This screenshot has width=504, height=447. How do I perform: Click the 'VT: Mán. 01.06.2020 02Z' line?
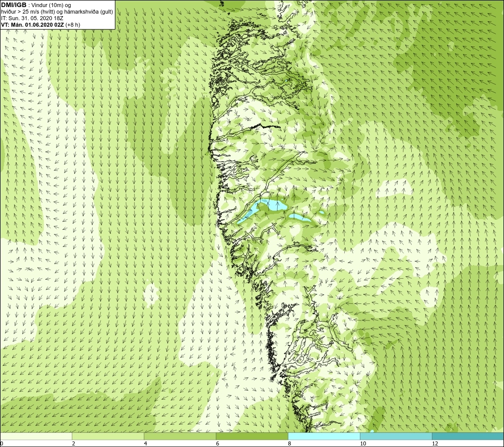[32, 25]
